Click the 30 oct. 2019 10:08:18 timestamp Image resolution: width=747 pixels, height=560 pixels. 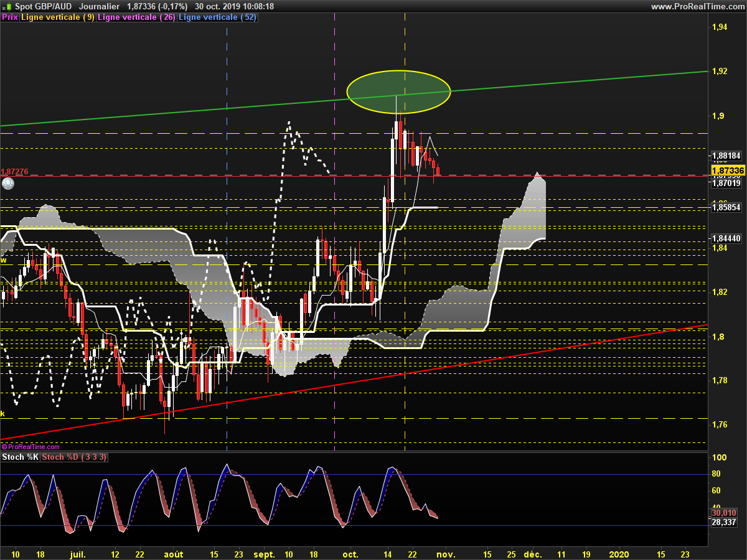pyautogui.click(x=234, y=6)
